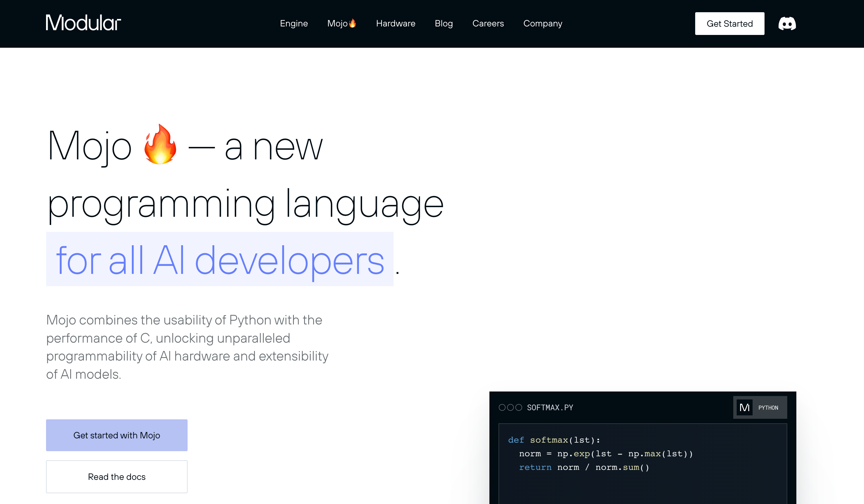Click Get started with Mojo button
Screen dimensions: 864x504
tap(117, 435)
